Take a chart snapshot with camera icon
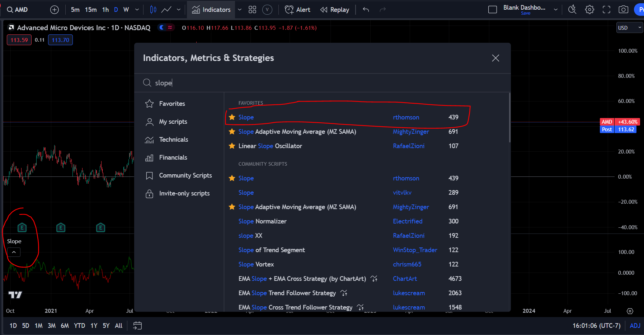The height and width of the screenshot is (335, 644). pos(624,10)
